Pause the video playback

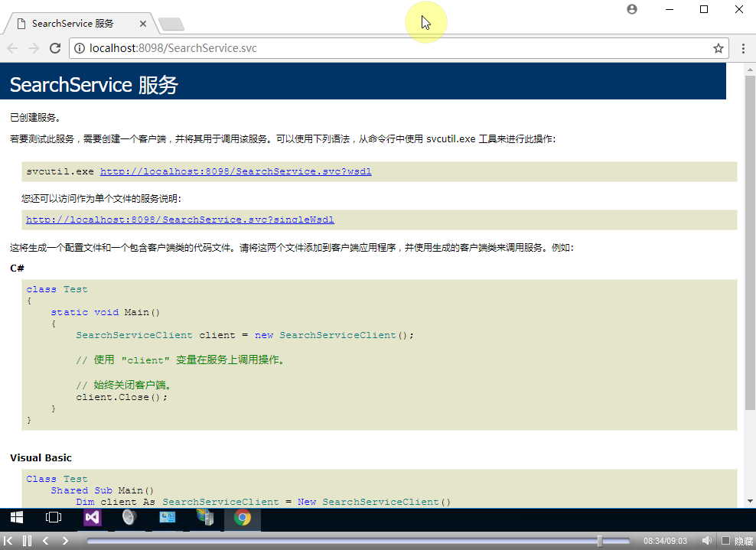pyautogui.click(x=27, y=541)
